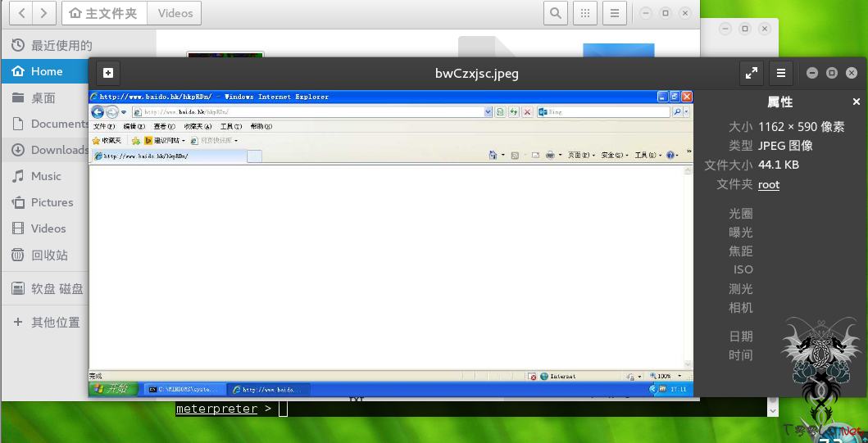Select the IE tab http://www.baido.hk/hkpRDn/
868x443 pixels.
(x=169, y=156)
